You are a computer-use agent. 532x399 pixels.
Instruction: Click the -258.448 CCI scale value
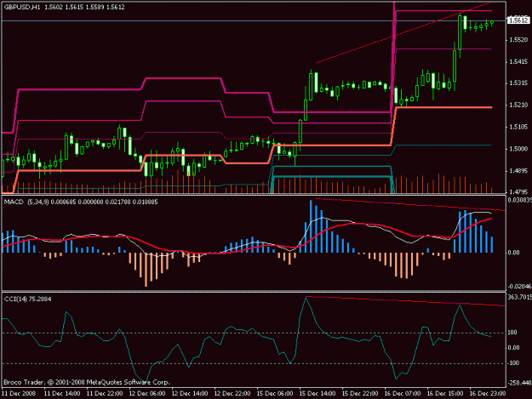(x=519, y=383)
